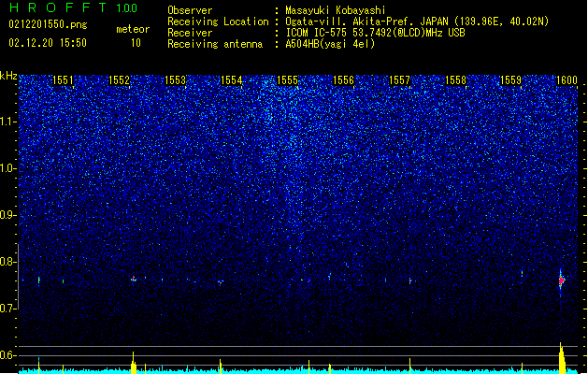Click the 1557 time marker
The image size is (588, 374).
(x=400, y=80)
